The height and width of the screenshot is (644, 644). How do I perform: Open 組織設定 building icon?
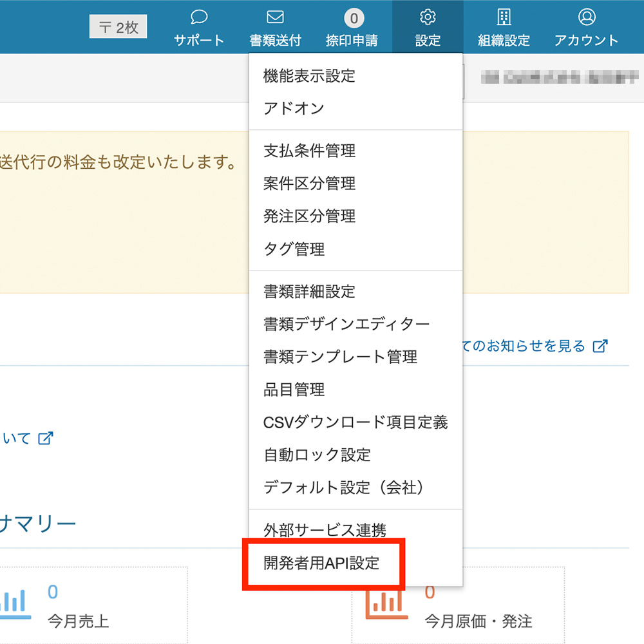tap(504, 17)
